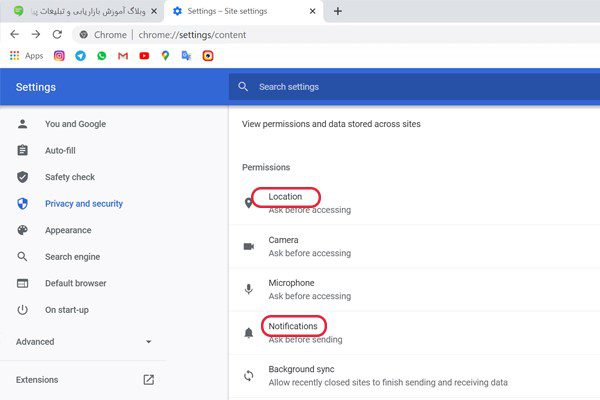Open the Apps grid shortcut
The height and width of the screenshot is (400, 600).
click(x=26, y=56)
